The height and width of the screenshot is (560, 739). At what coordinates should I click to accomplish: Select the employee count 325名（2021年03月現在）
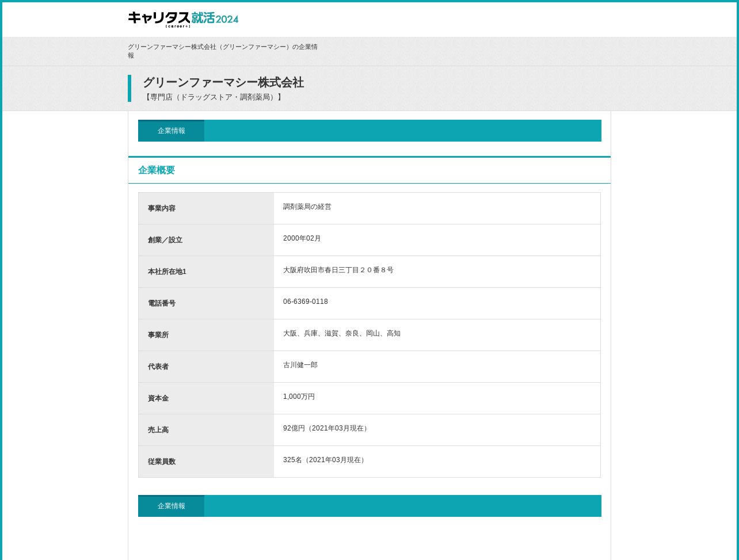325,460
